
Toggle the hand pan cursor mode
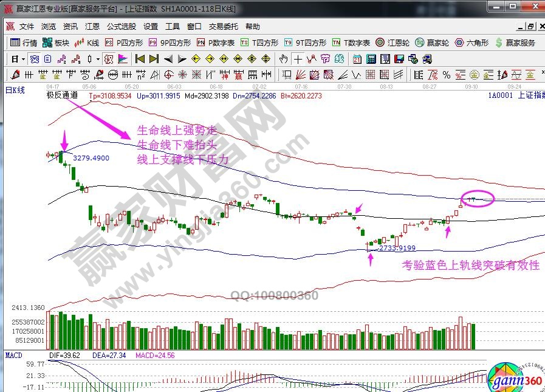283,59
